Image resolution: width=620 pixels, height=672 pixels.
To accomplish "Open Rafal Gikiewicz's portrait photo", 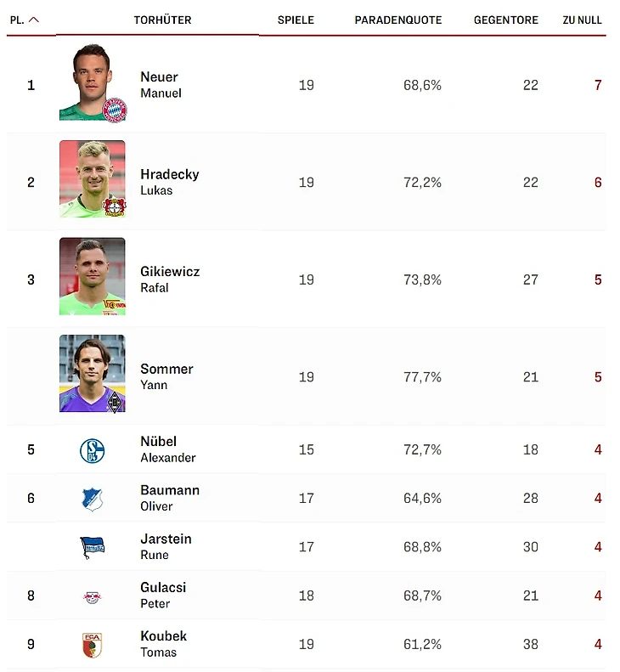I will [92, 276].
